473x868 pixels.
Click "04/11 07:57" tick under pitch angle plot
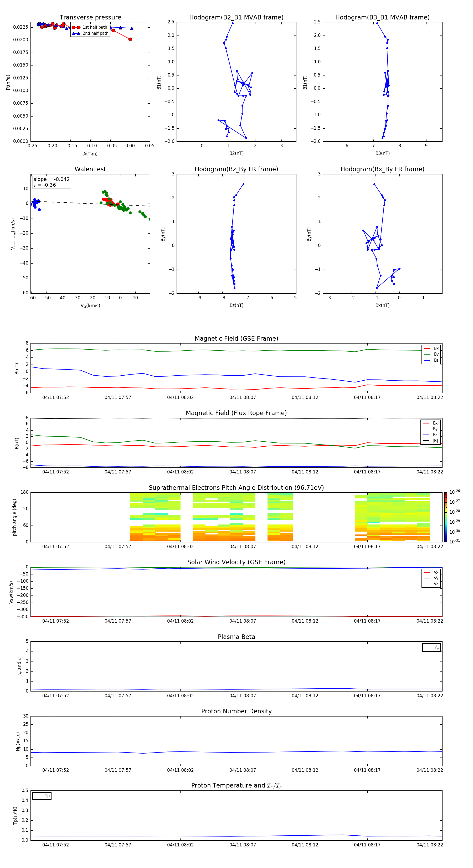click(x=118, y=547)
